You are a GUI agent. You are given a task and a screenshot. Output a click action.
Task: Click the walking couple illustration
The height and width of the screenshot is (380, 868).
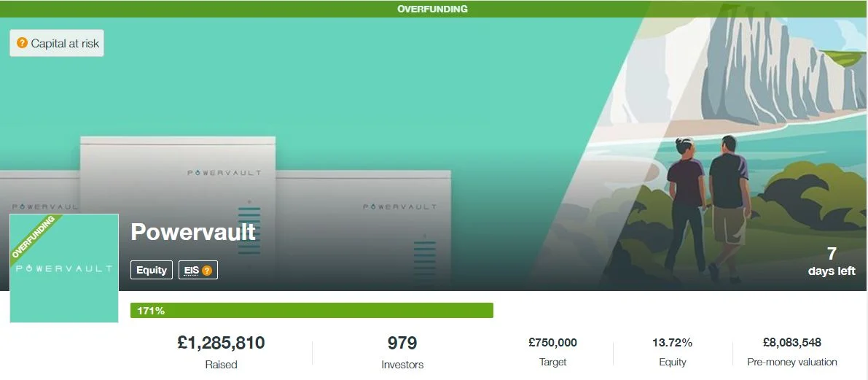(708, 209)
